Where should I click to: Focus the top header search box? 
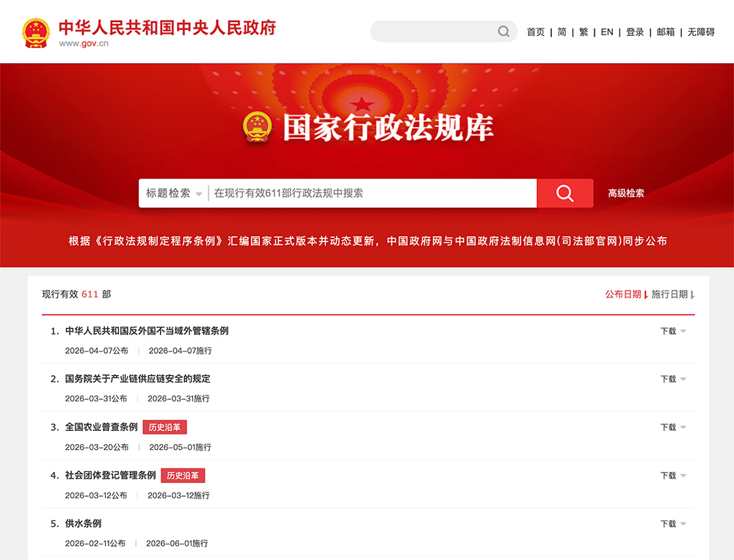pyautogui.click(x=443, y=32)
